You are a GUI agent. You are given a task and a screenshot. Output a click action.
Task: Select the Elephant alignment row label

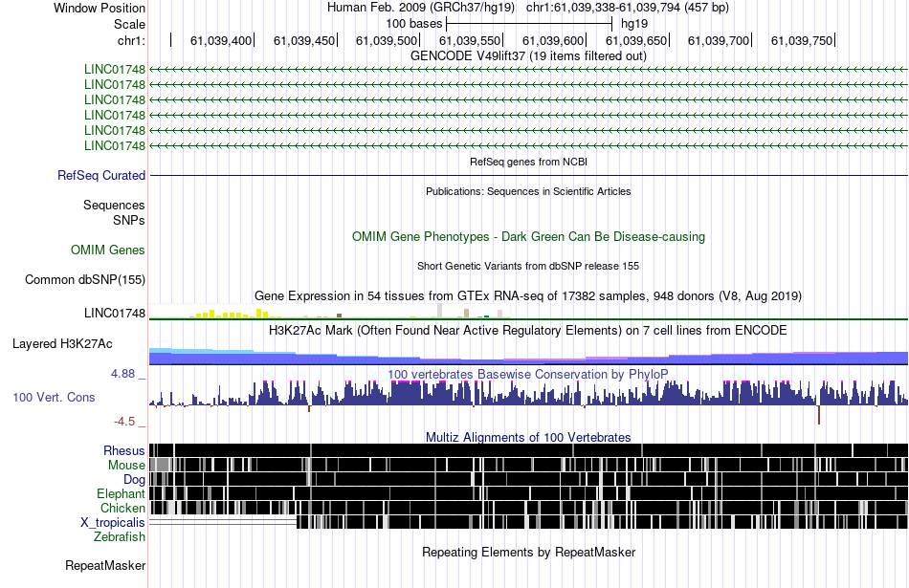pos(121,493)
